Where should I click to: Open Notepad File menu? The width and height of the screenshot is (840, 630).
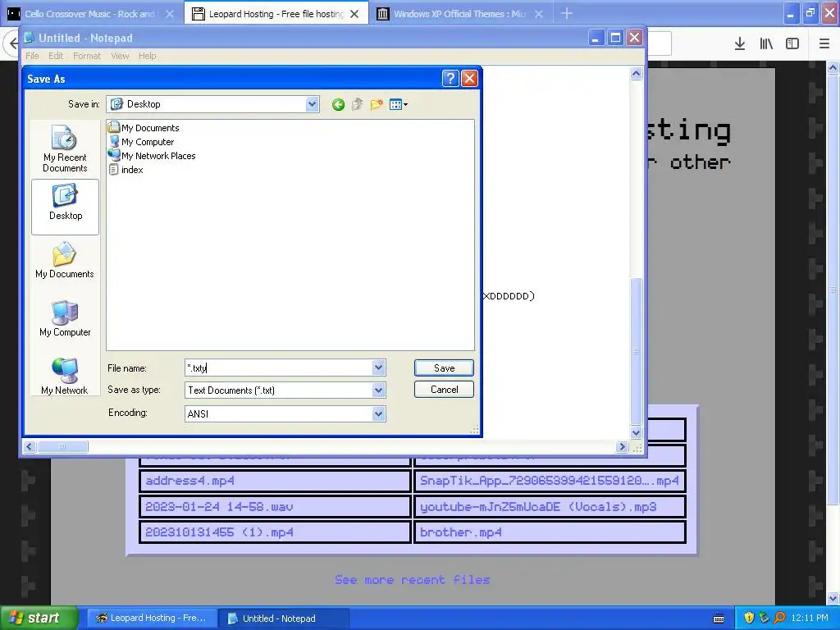[x=32, y=56]
